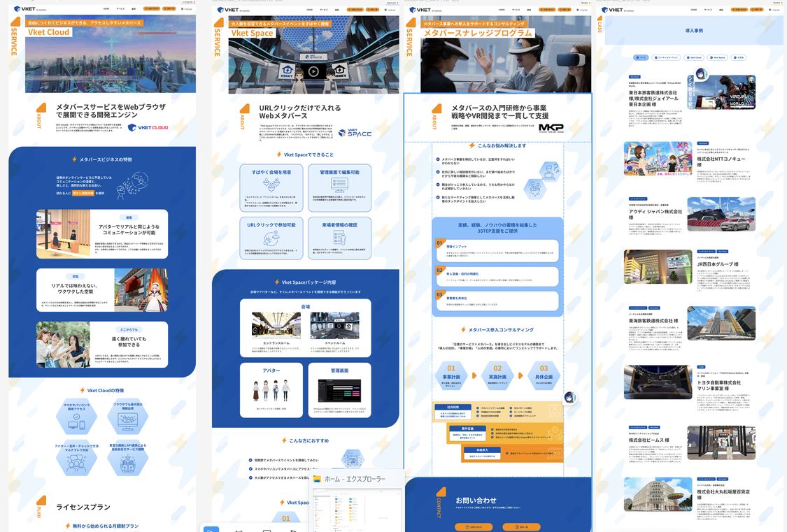Click the VKET CLOUD logo next to the engine description
The image size is (787, 532).
148,127
